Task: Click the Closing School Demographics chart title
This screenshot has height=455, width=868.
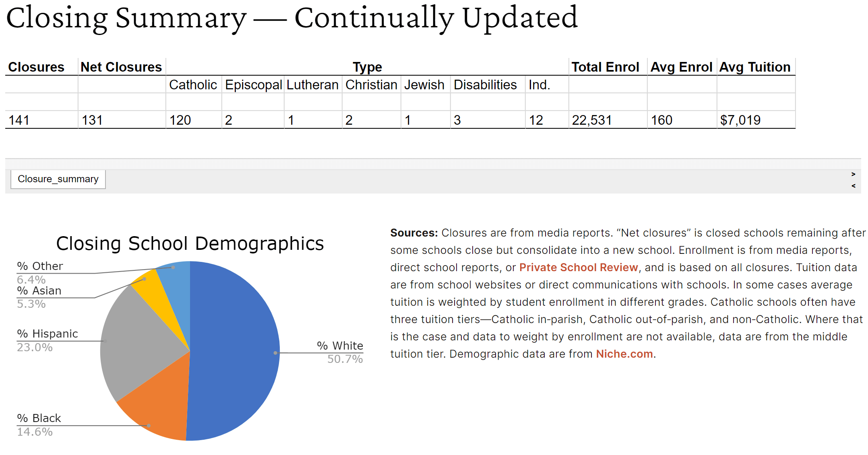Action: click(x=190, y=244)
